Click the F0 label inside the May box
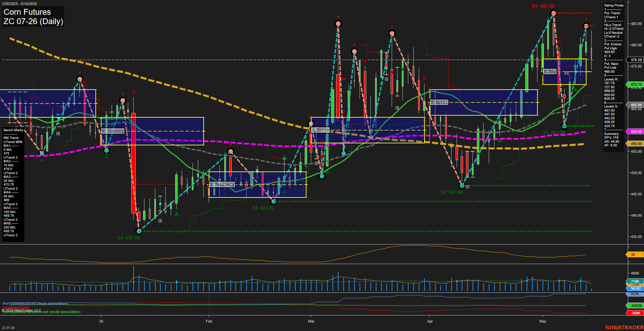 567,74
